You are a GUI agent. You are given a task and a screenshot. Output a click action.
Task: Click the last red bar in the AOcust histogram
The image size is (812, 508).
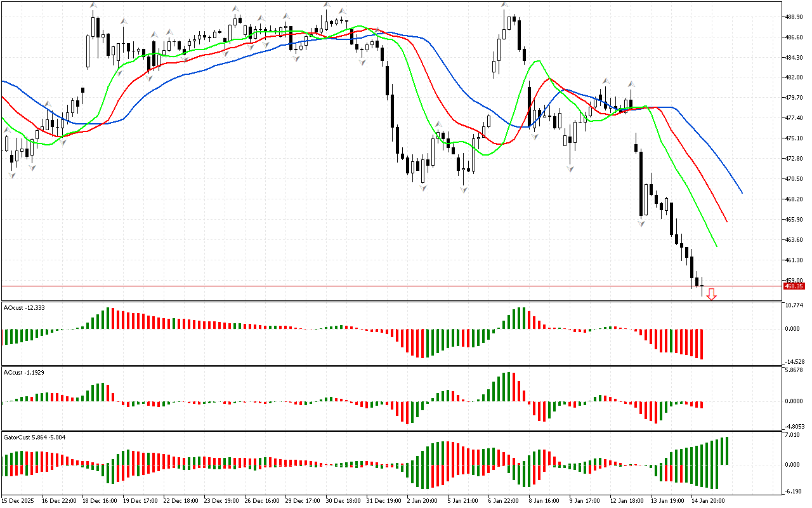coord(702,344)
